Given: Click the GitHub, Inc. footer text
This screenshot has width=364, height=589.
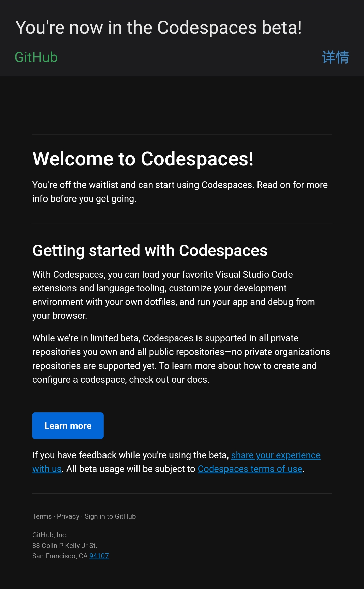Looking at the screenshot, I should (50, 535).
